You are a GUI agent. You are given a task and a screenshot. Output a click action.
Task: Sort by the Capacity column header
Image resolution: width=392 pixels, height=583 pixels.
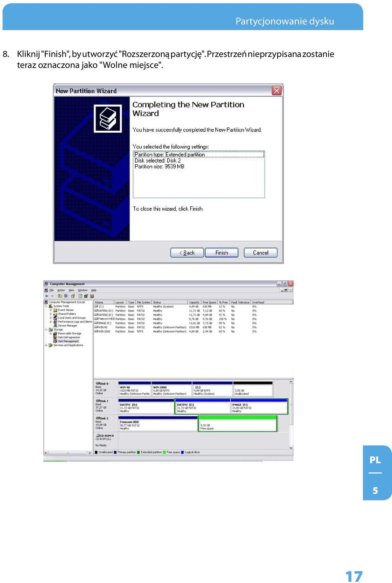tap(194, 302)
